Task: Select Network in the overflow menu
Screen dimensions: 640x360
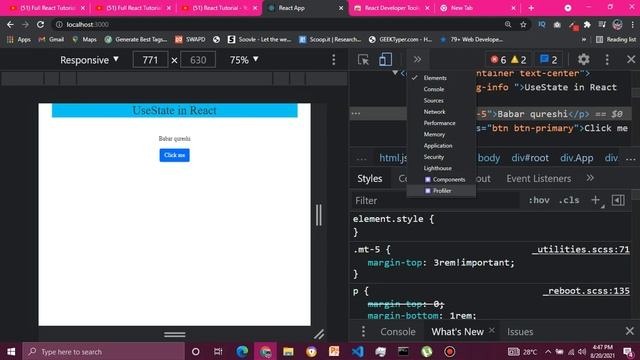Action: pos(434,111)
